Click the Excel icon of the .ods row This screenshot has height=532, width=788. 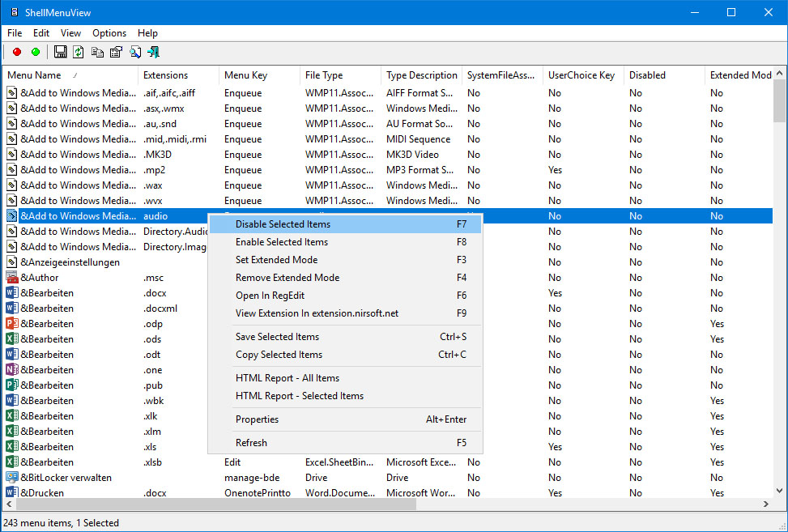pyautogui.click(x=11, y=339)
